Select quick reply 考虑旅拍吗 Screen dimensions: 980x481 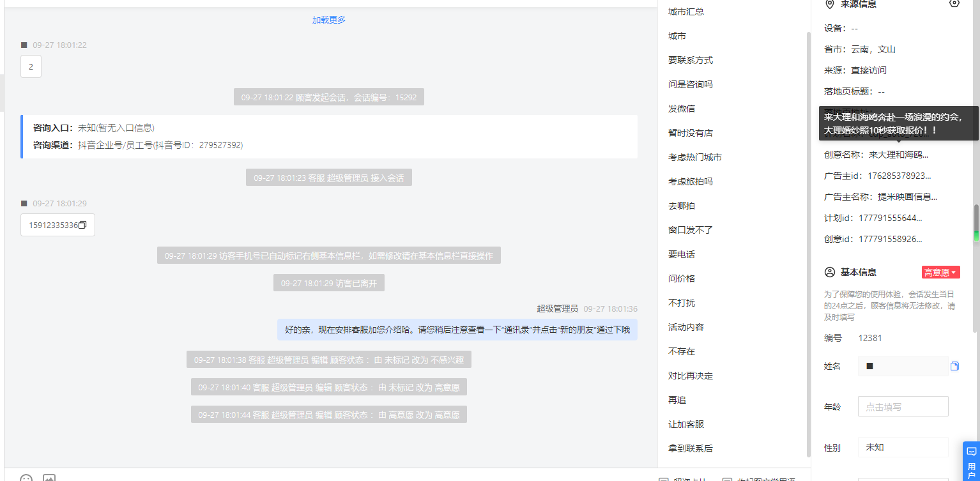[x=691, y=181]
